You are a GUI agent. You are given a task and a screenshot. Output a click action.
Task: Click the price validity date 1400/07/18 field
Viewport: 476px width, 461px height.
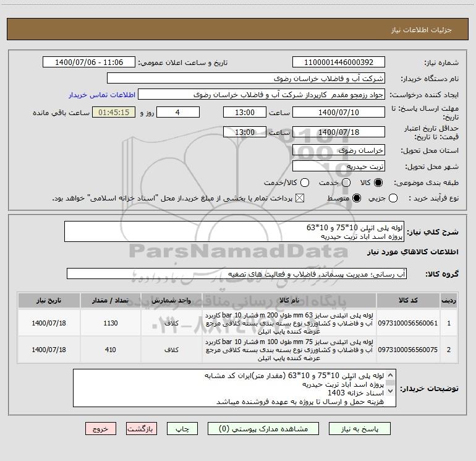click(339, 132)
